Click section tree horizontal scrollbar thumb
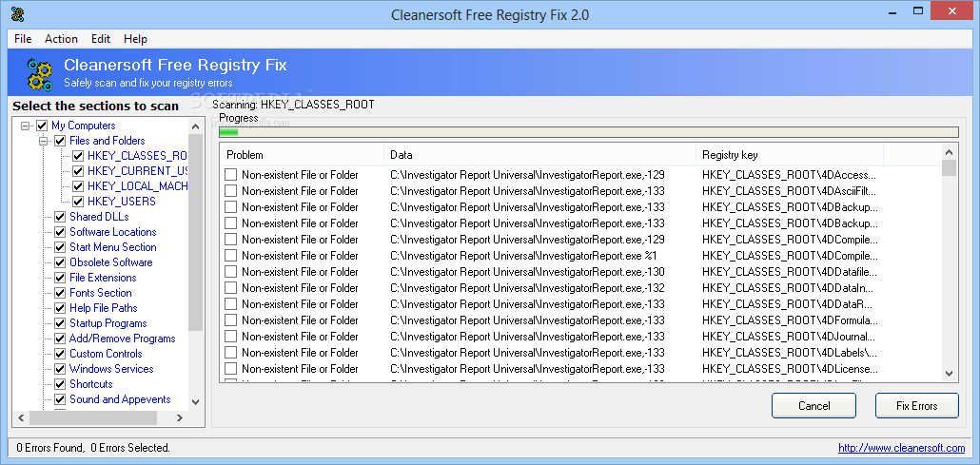This screenshot has height=465, width=980. (92, 417)
